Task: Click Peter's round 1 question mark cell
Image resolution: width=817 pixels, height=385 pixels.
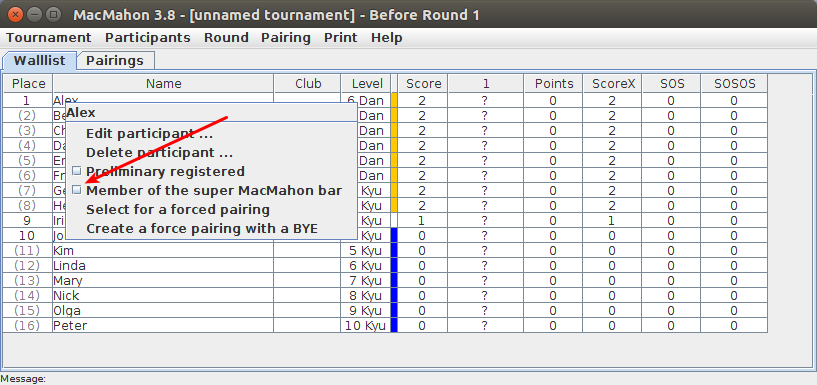Action: coord(485,326)
